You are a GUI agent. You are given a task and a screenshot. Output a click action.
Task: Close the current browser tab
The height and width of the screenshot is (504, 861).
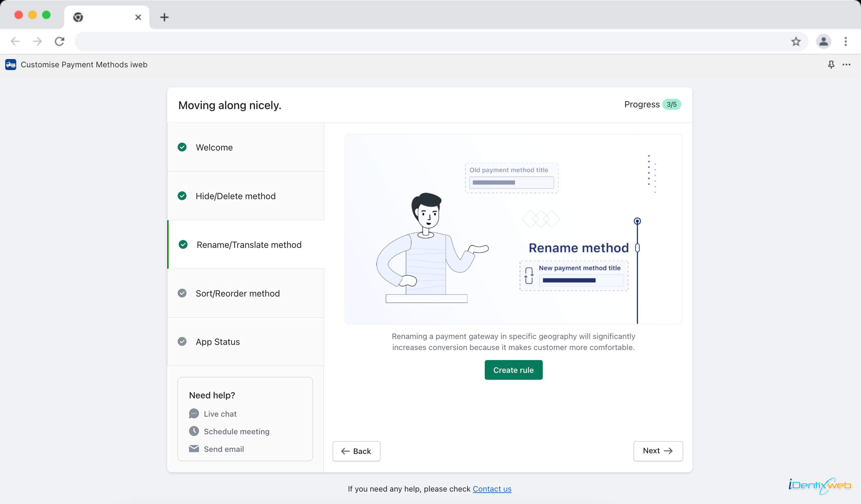138,17
